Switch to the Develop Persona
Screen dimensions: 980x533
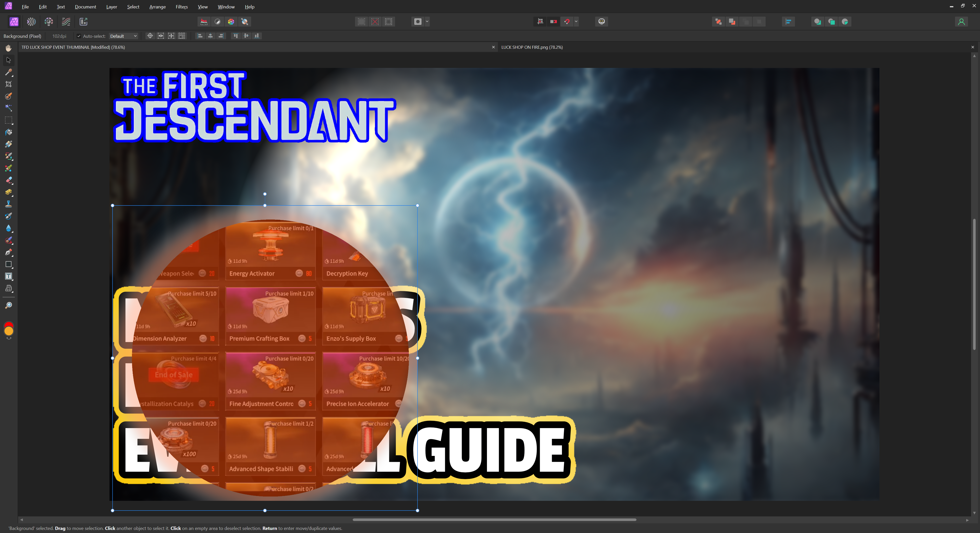(49, 22)
